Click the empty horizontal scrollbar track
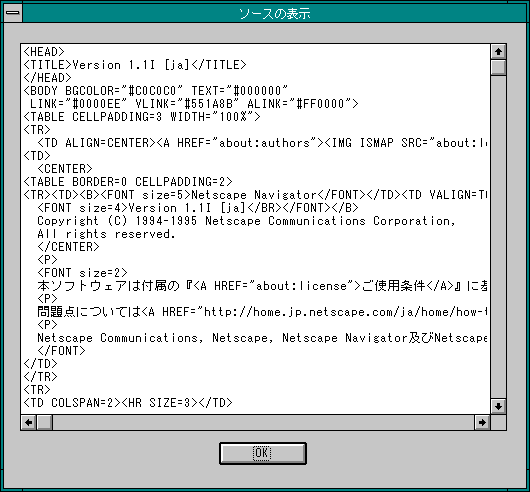This screenshot has width=530, height=492. [x=263, y=422]
